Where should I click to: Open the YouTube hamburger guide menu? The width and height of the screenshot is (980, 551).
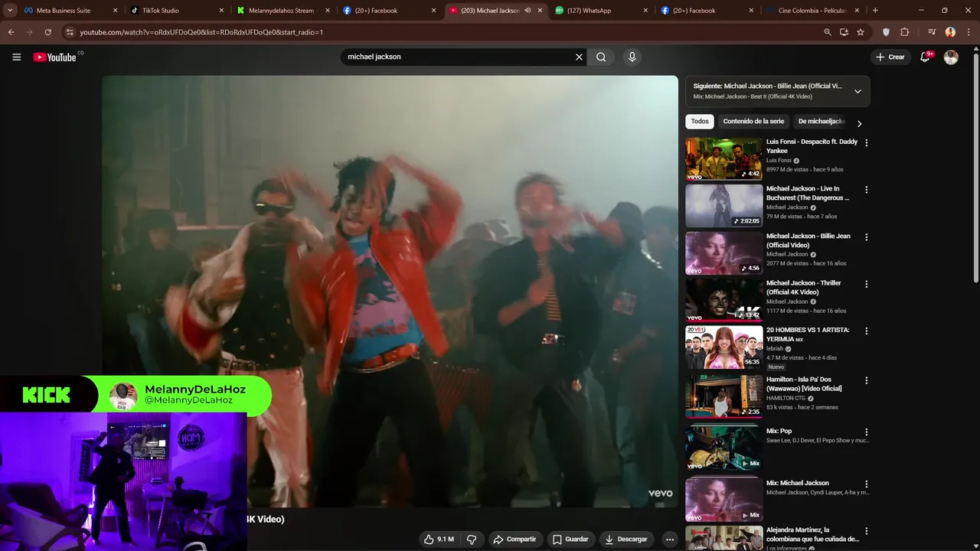pyautogui.click(x=16, y=57)
